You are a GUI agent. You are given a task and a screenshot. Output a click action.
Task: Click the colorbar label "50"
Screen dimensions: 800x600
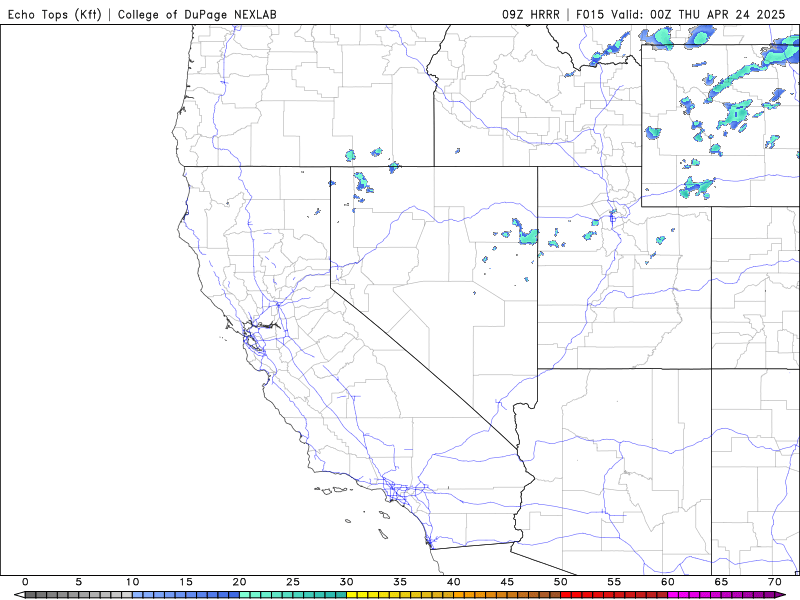point(561,582)
